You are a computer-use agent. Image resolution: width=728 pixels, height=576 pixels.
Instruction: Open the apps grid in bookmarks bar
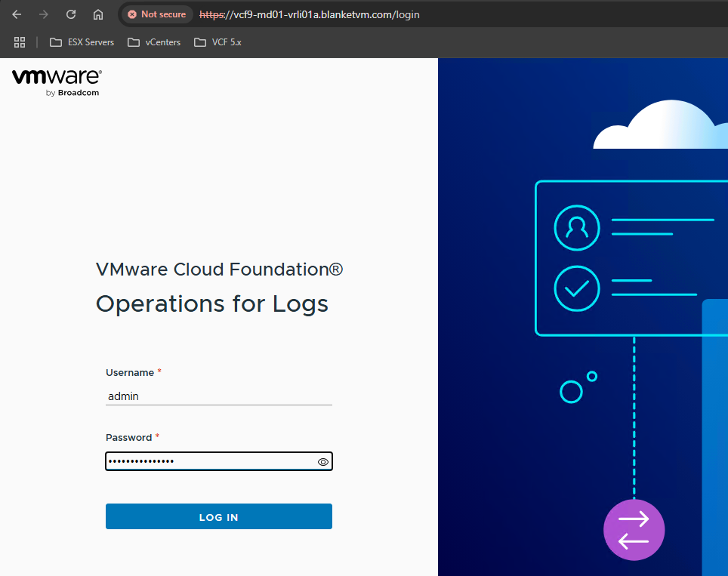pos(20,42)
